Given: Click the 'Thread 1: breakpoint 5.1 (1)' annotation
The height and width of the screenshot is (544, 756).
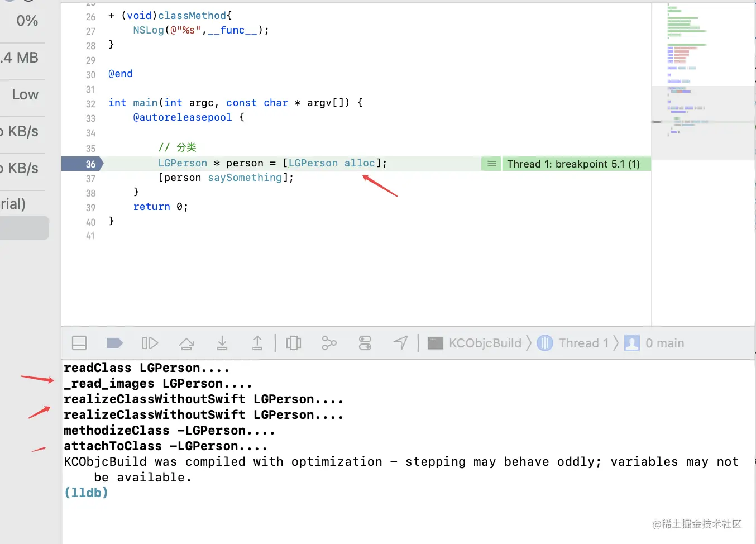Looking at the screenshot, I should [x=573, y=164].
